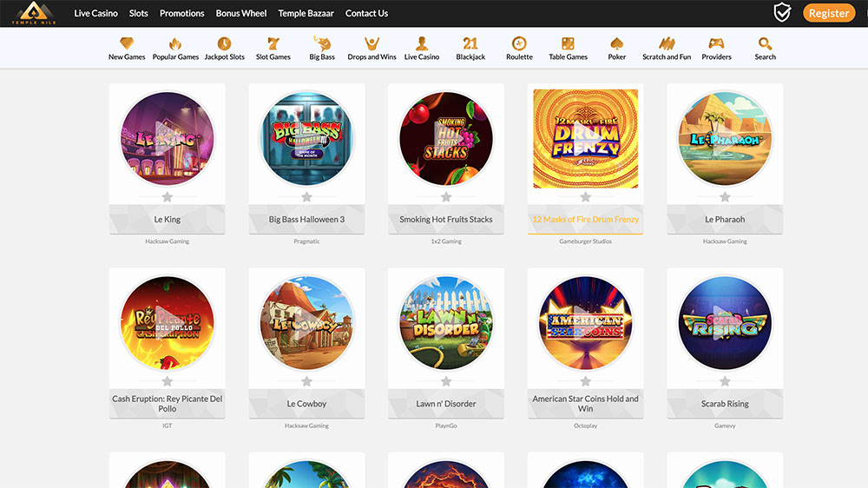Favorite the Le Cowboy game star

point(306,381)
